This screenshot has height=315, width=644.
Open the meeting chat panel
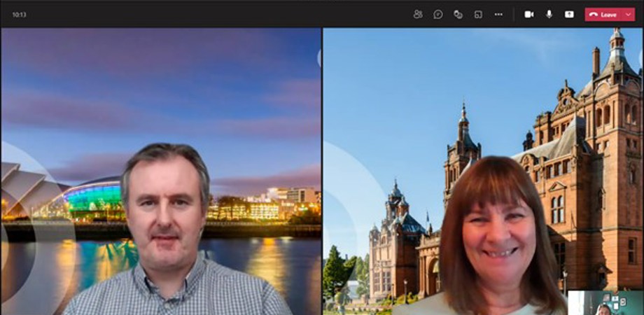pos(438,15)
